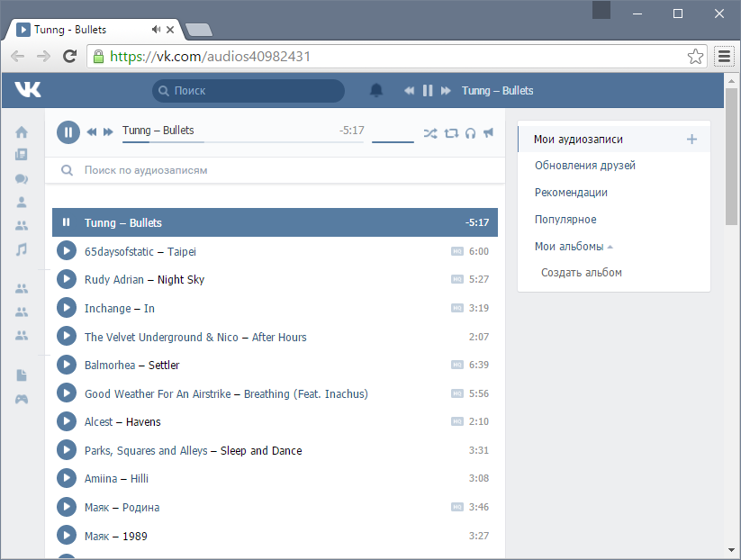Open Music note icon in sidebar
This screenshot has width=741, height=560.
(x=22, y=249)
